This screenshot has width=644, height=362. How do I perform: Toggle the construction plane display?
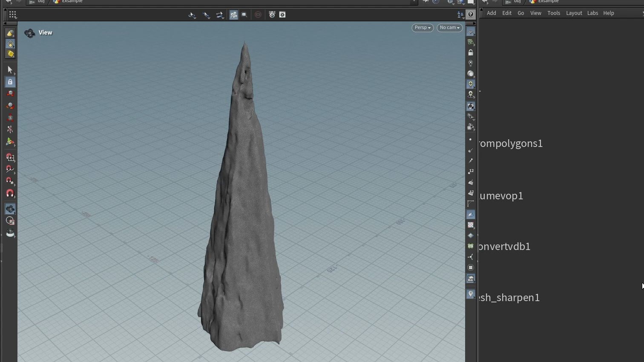pyautogui.click(x=470, y=42)
